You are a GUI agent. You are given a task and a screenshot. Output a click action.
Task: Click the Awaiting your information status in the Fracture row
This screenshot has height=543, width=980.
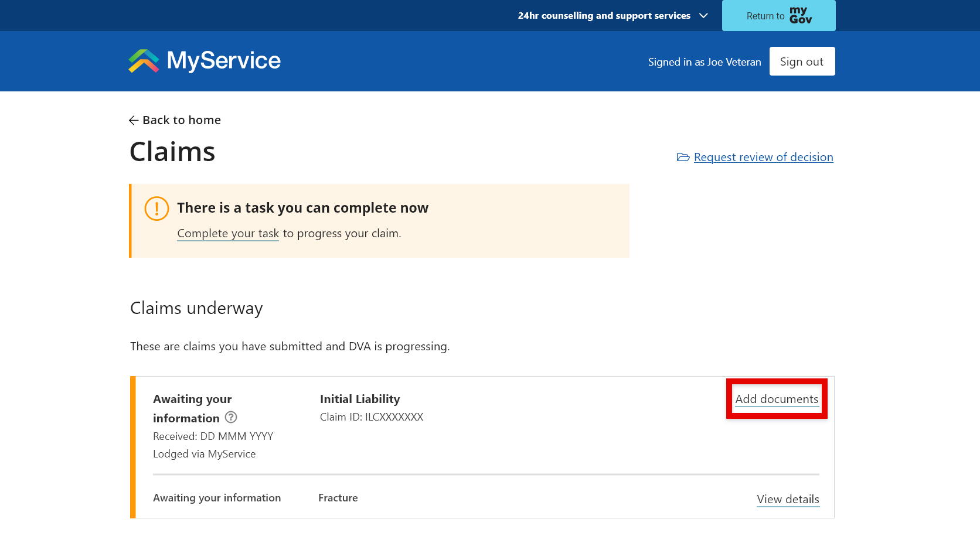[x=217, y=498]
